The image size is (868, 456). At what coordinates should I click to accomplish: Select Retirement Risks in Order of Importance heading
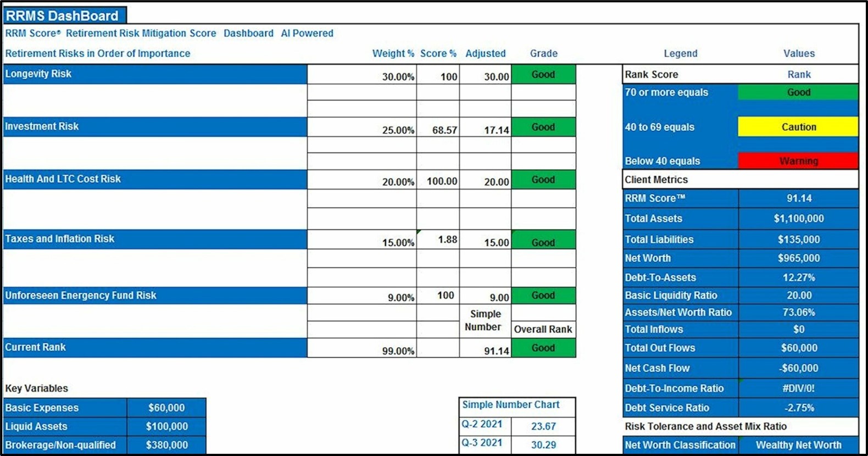pos(98,53)
